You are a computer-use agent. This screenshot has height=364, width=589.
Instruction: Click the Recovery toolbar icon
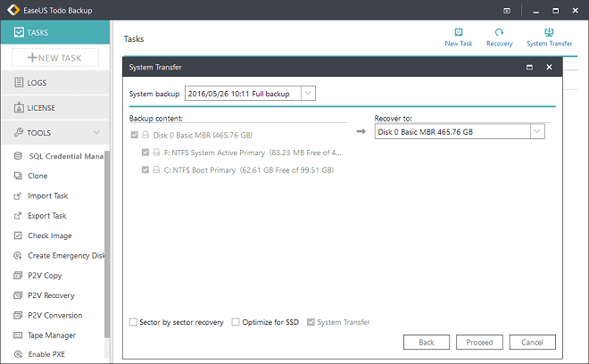click(x=499, y=32)
